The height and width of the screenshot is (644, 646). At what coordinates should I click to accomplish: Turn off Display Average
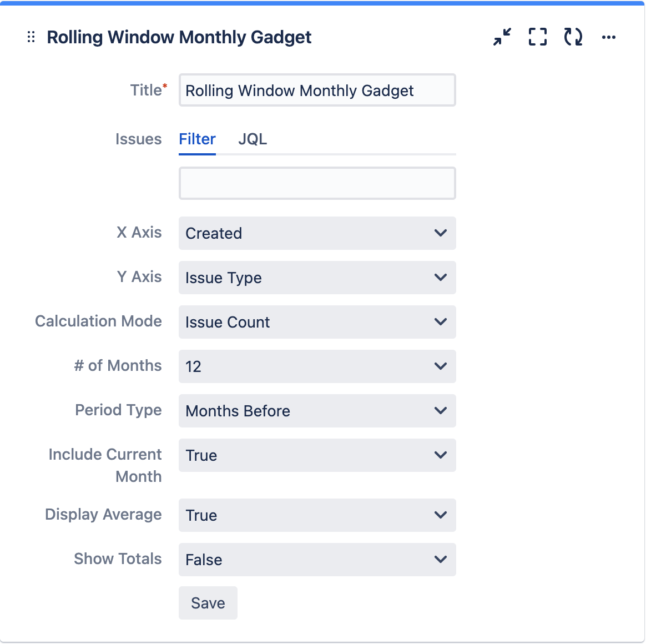(x=317, y=515)
